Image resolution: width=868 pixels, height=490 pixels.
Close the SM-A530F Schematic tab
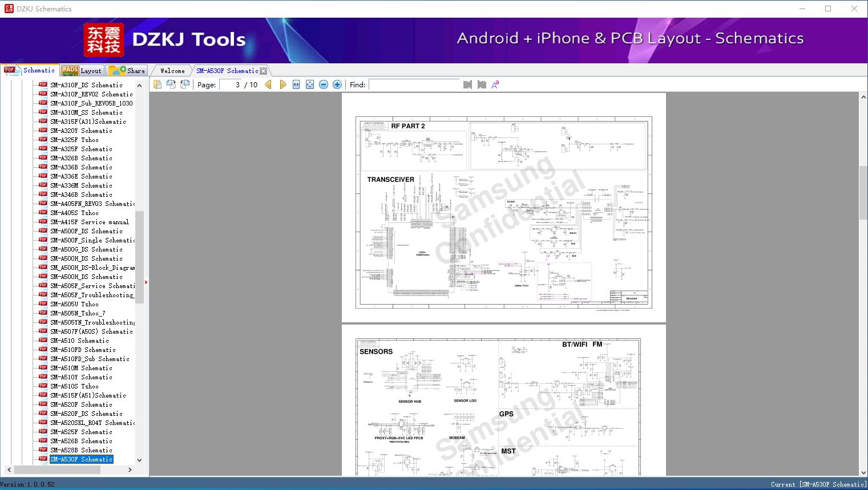pyautogui.click(x=264, y=71)
